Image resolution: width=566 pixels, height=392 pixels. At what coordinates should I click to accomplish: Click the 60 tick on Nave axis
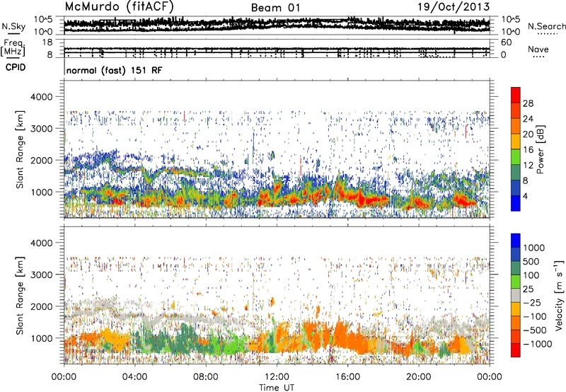click(506, 42)
